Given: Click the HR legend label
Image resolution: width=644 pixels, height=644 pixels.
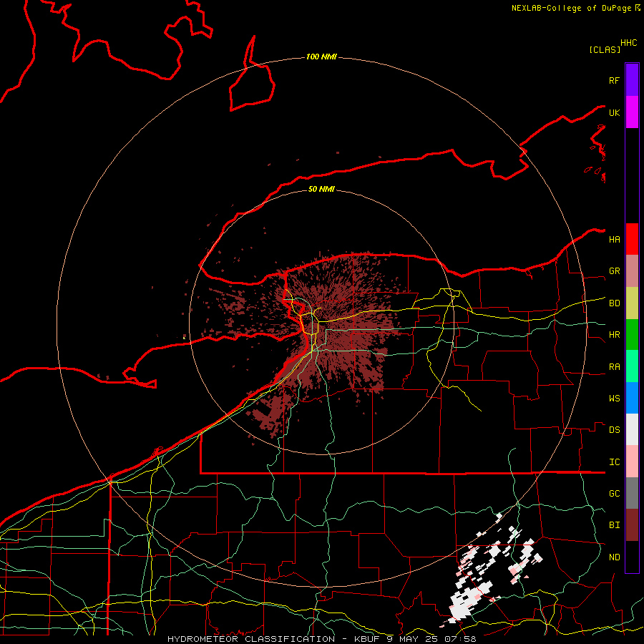Looking at the screenshot, I should (x=614, y=335).
